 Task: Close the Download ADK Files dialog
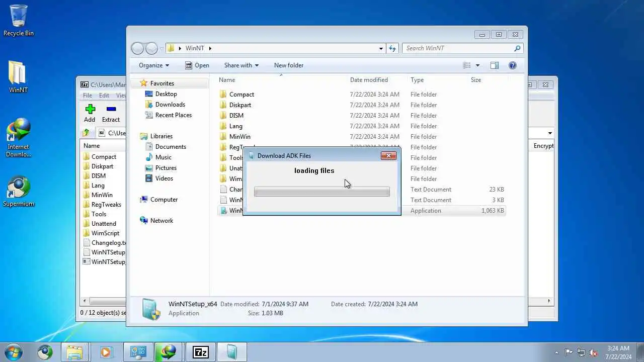[x=388, y=155]
